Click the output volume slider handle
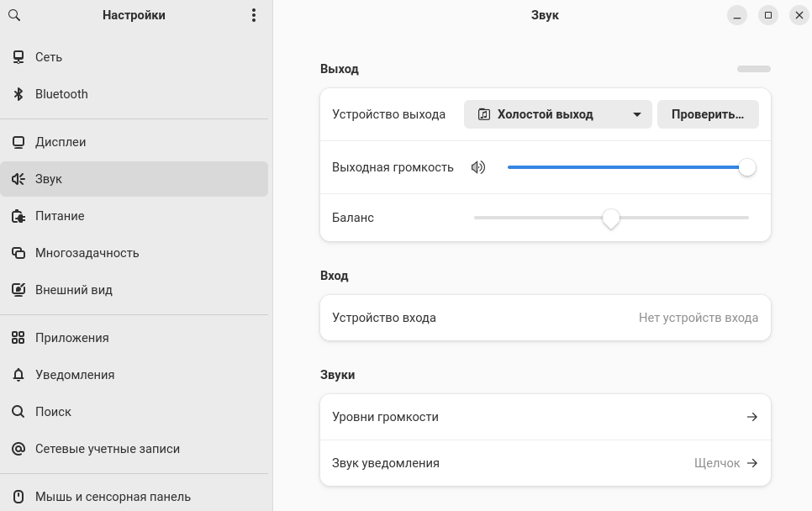This screenshot has height=511, width=812. click(747, 167)
